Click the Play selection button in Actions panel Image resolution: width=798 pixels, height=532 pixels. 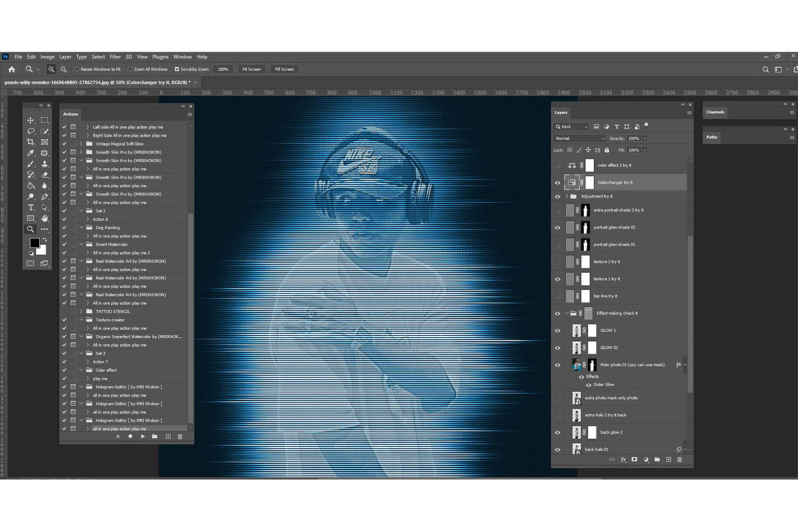point(143,437)
